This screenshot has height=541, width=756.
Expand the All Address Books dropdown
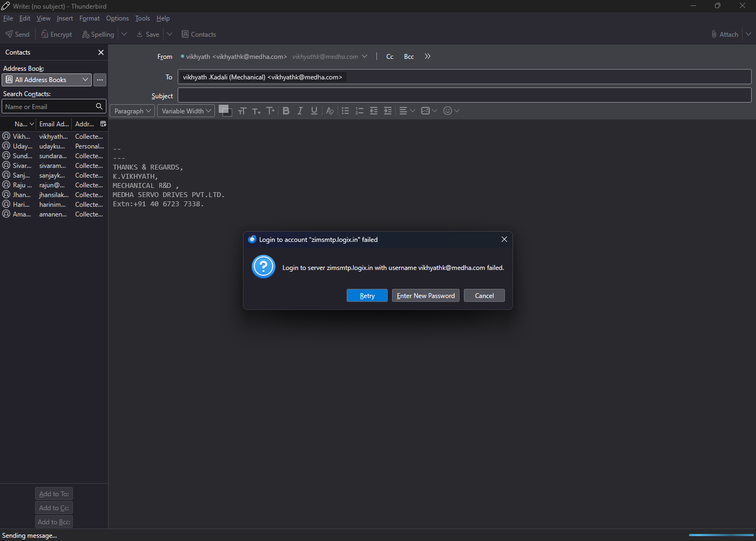[x=46, y=80]
